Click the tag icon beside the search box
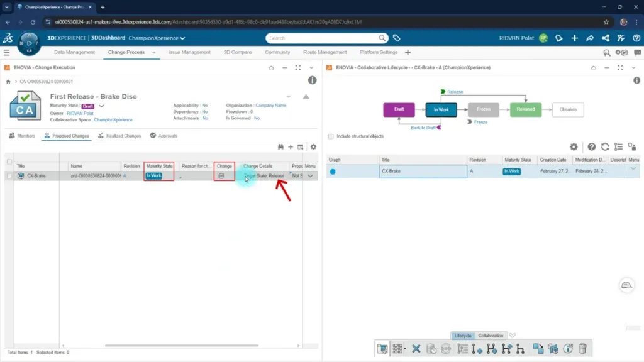The image size is (644, 362). [x=397, y=38]
